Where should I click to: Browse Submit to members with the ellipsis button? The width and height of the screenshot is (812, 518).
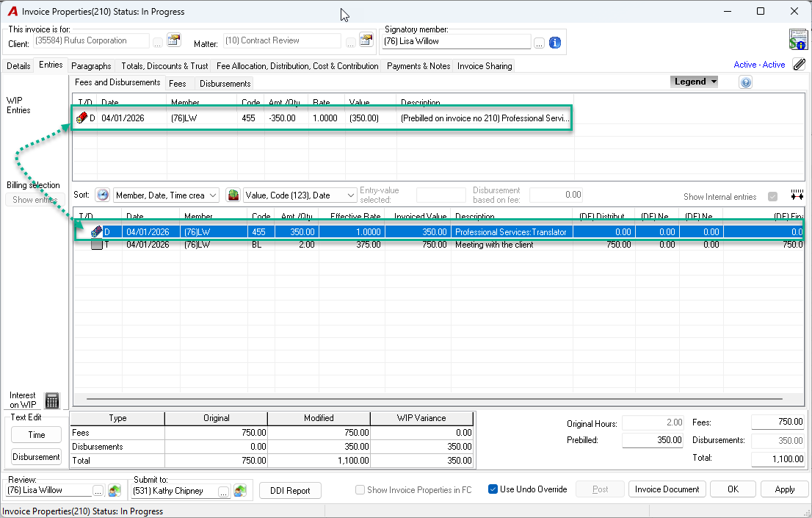tap(223, 491)
